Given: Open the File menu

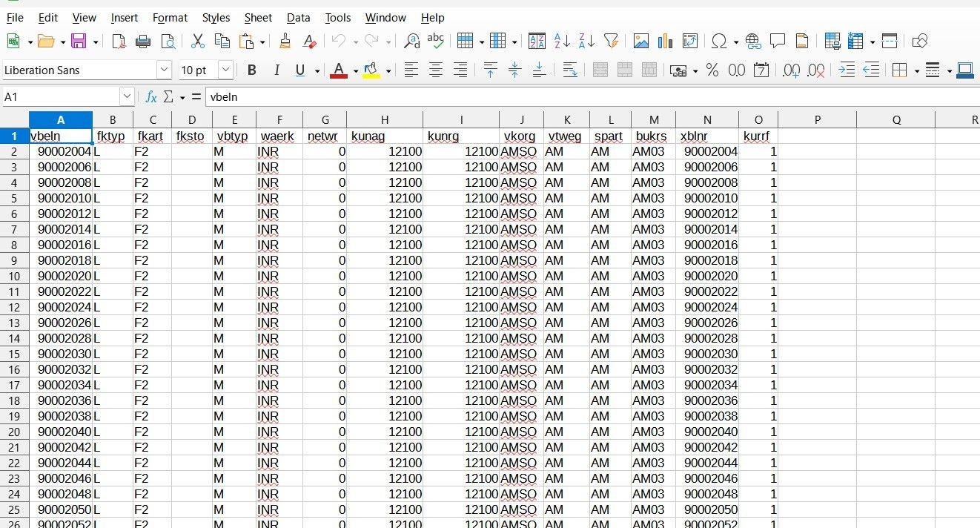Looking at the screenshot, I should [15, 17].
